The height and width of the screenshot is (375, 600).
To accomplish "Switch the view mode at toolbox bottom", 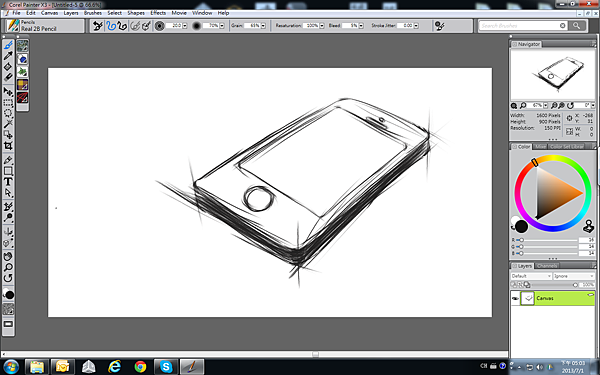I will click(8, 324).
